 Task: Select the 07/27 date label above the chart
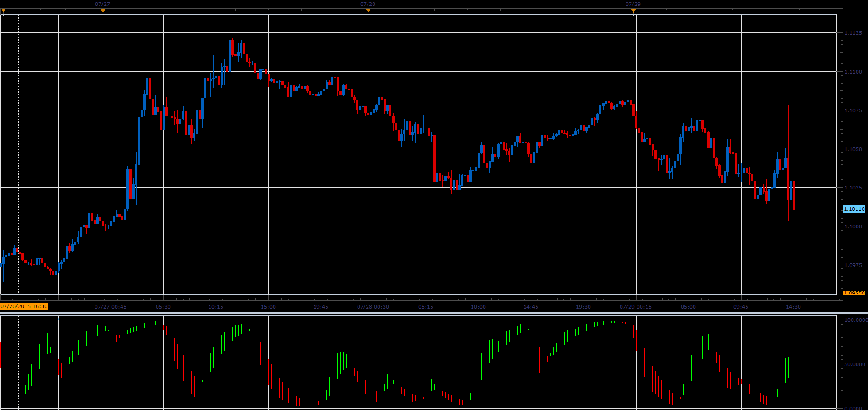pos(102,4)
